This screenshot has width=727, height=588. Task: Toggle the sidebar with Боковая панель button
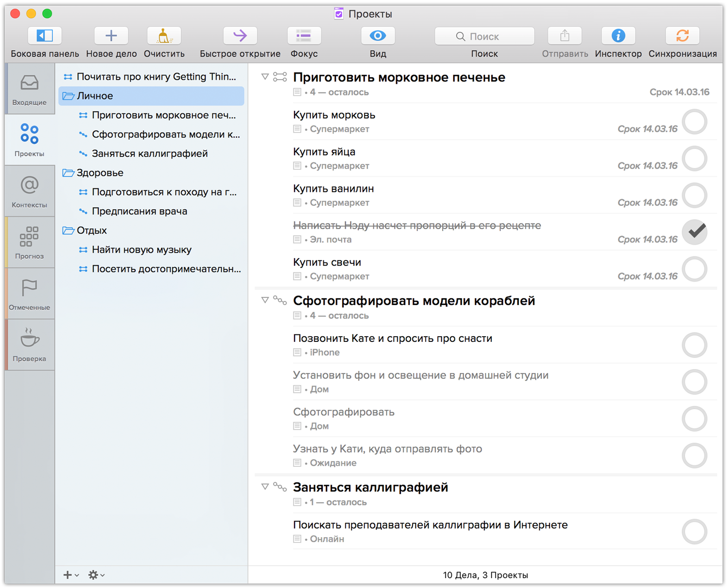45,36
